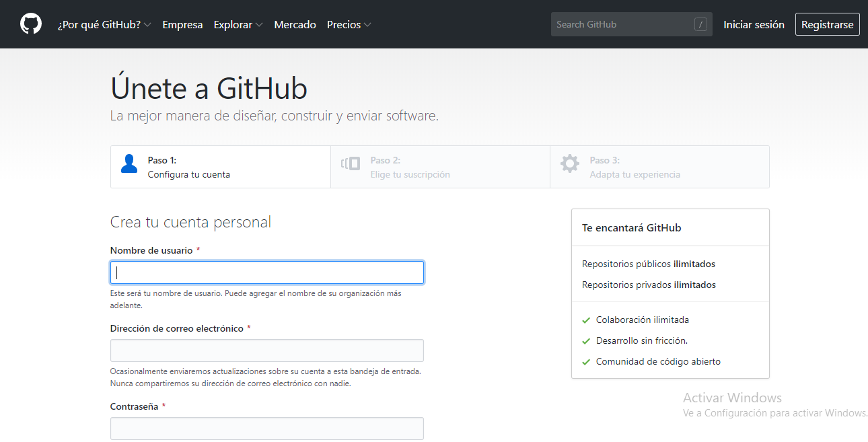Viewport: 868px width, 442px height.
Task: Click the checkmark beside Desarrollo sin fricción
Action: pyautogui.click(x=586, y=341)
